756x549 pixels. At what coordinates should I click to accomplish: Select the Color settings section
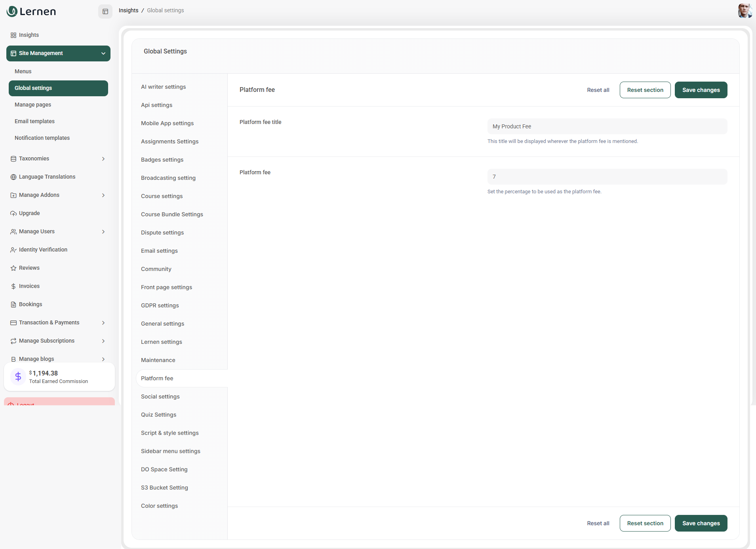[x=159, y=506]
